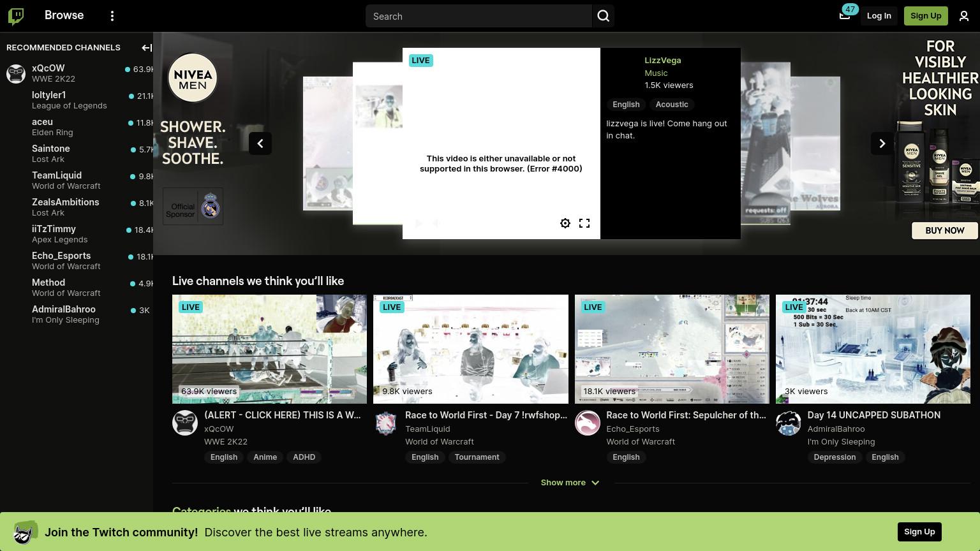Expand more live channels with Show more

(x=570, y=483)
